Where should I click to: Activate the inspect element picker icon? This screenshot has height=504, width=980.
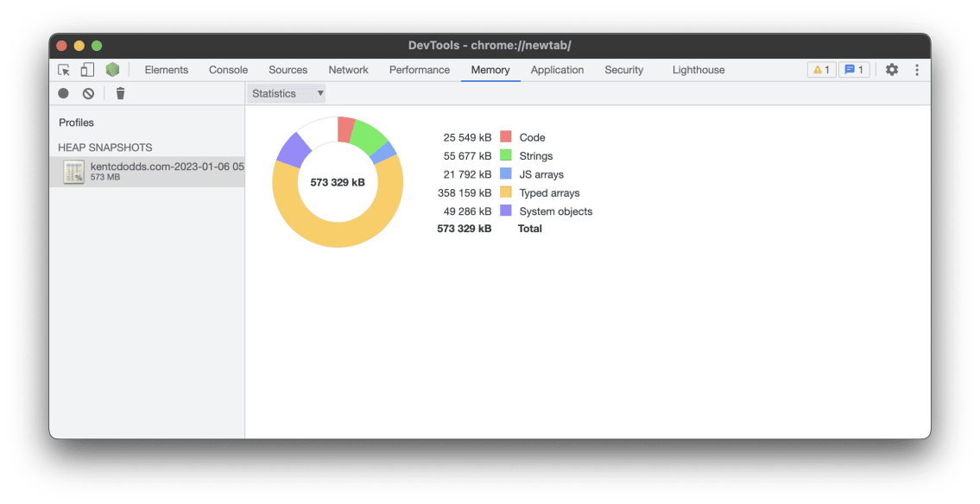pos(64,70)
